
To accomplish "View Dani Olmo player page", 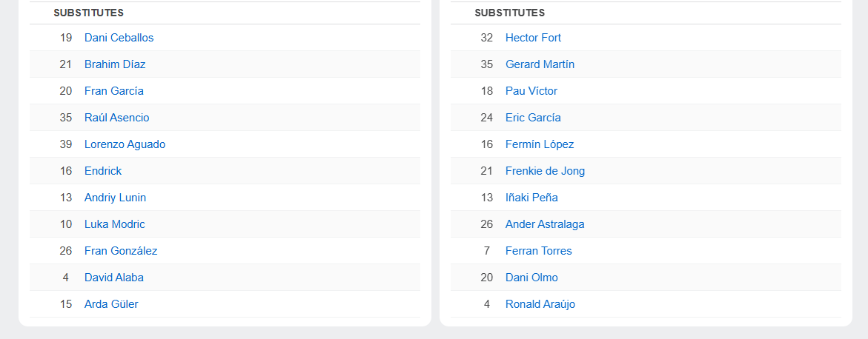I will [x=531, y=278].
